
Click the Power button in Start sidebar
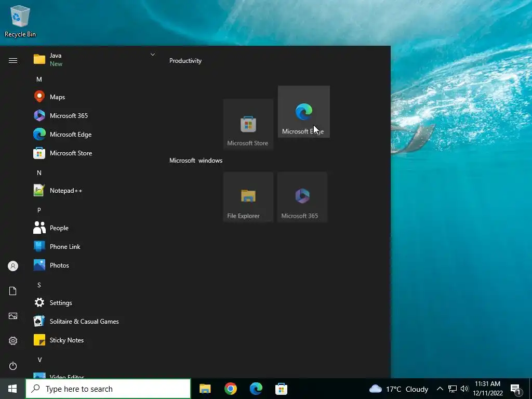[13, 366]
